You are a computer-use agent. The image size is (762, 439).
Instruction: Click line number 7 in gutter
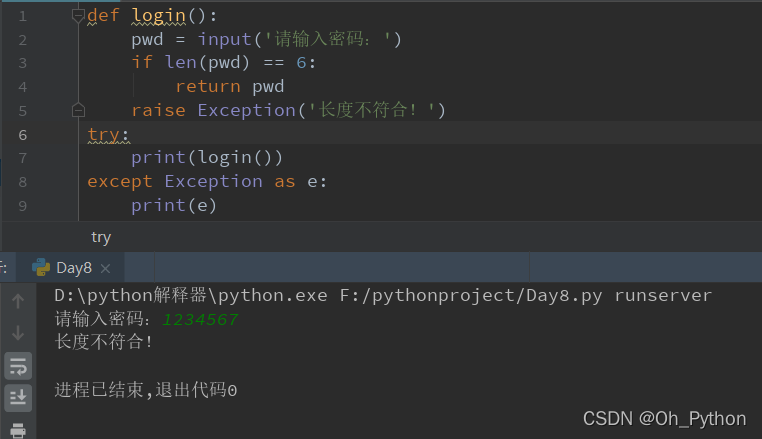coord(22,158)
